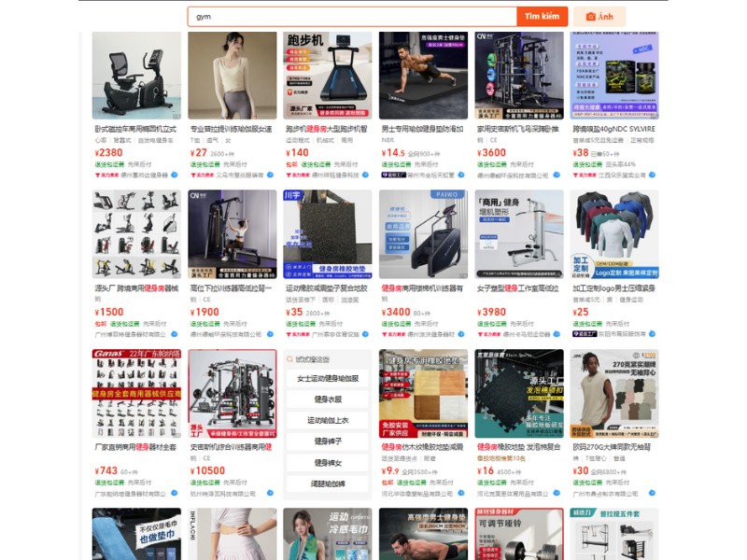Open ¥743 Ganas equipment listing title
The image size is (747, 560).
(x=135, y=447)
